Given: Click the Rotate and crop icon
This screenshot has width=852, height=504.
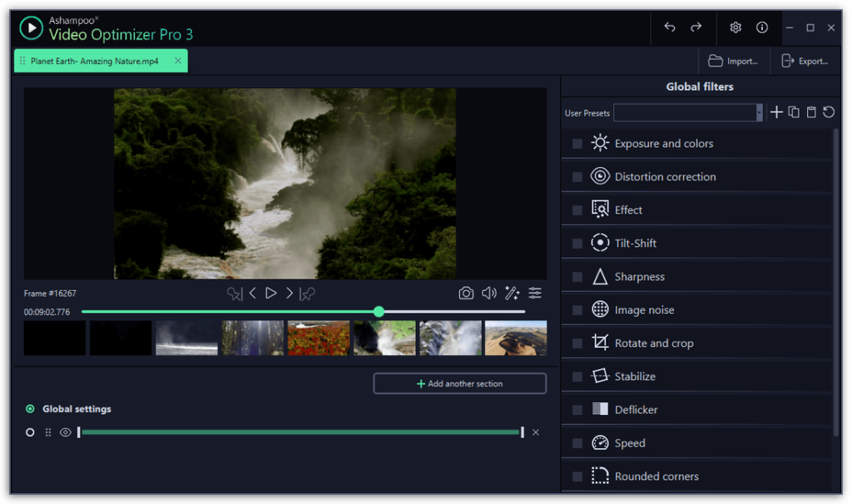Looking at the screenshot, I should pos(600,342).
